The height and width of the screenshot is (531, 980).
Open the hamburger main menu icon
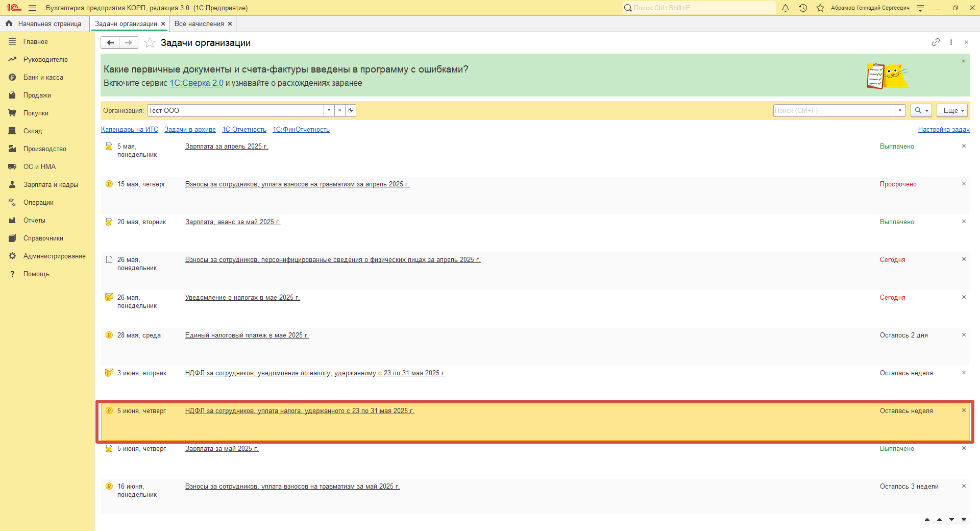[32, 8]
